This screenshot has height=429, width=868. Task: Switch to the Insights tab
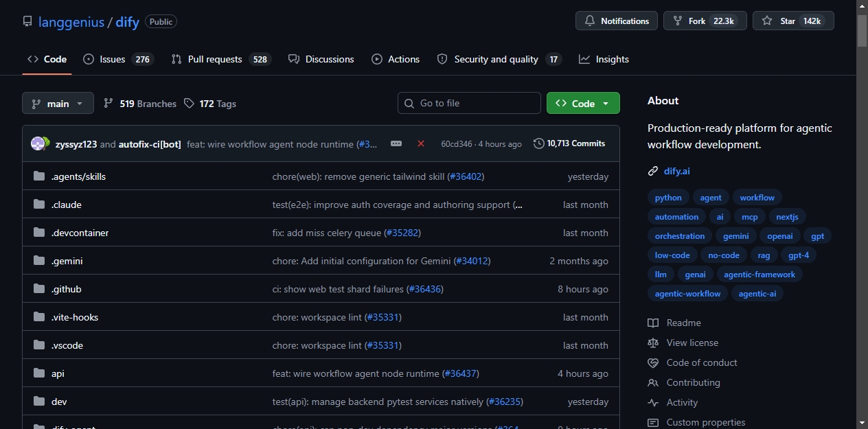pos(604,59)
